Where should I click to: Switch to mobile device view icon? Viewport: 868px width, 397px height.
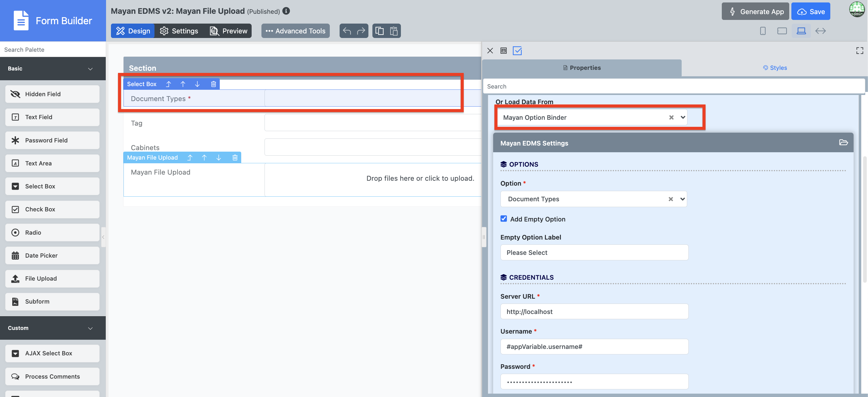[x=763, y=31]
